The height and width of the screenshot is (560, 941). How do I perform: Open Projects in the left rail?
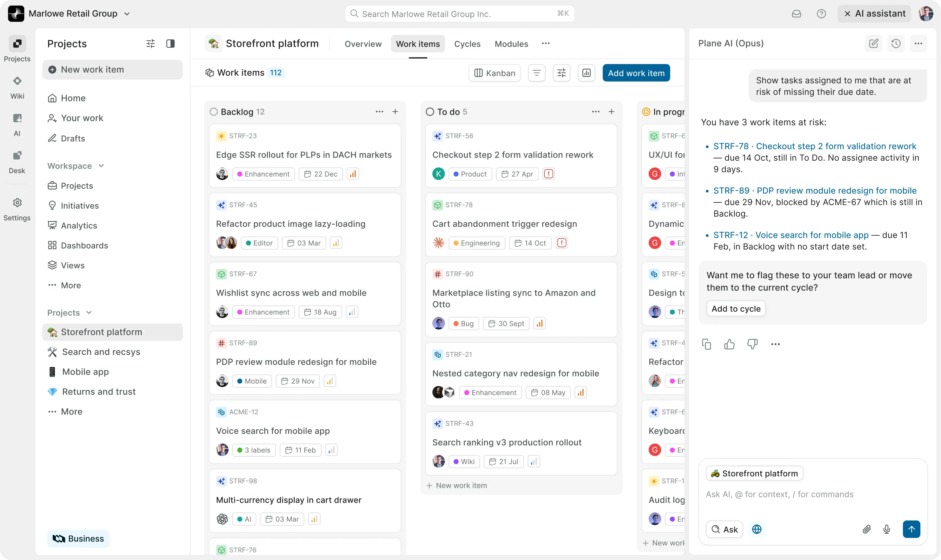click(17, 49)
